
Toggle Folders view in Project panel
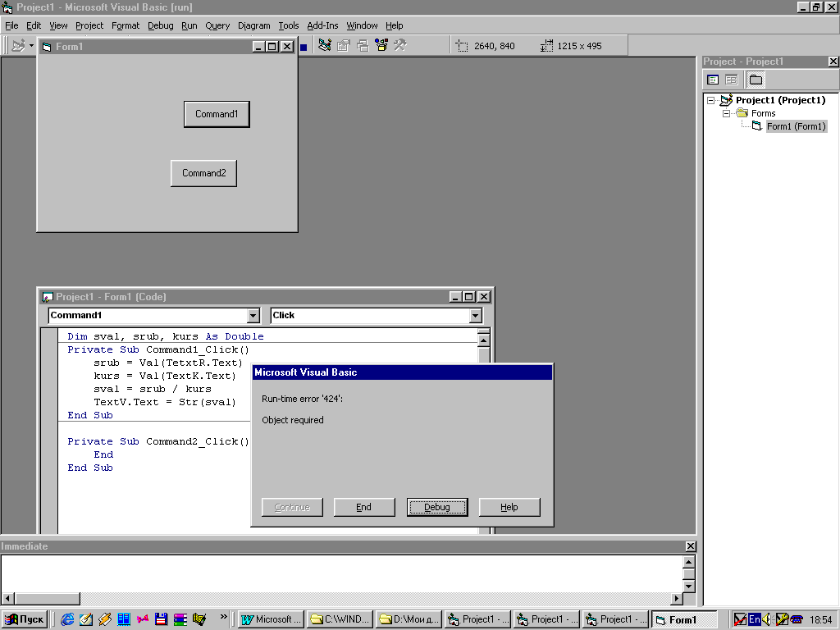tap(756, 80)
